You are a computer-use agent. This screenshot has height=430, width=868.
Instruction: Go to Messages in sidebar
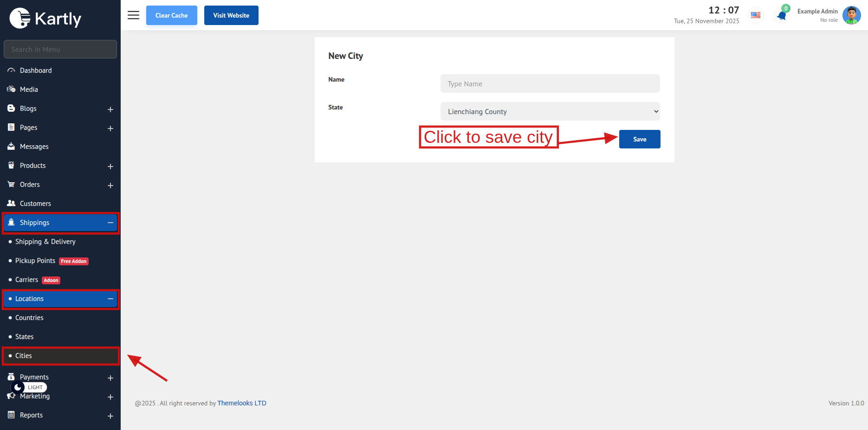34,147
